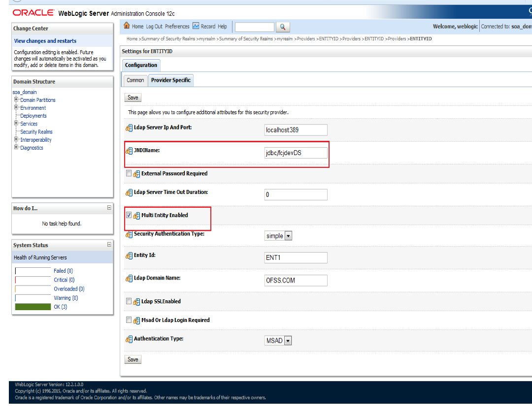Collapse the How do I panel
Image resolution: width=532 pixels, height=416 pixels.
coord(109,207)
